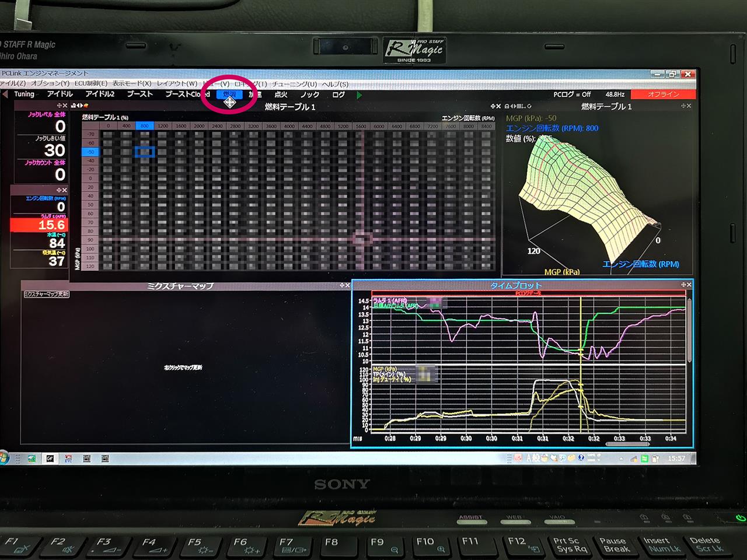Click the PCログ = Off status
Screen dimensions: 747x560
pos(572,94)
